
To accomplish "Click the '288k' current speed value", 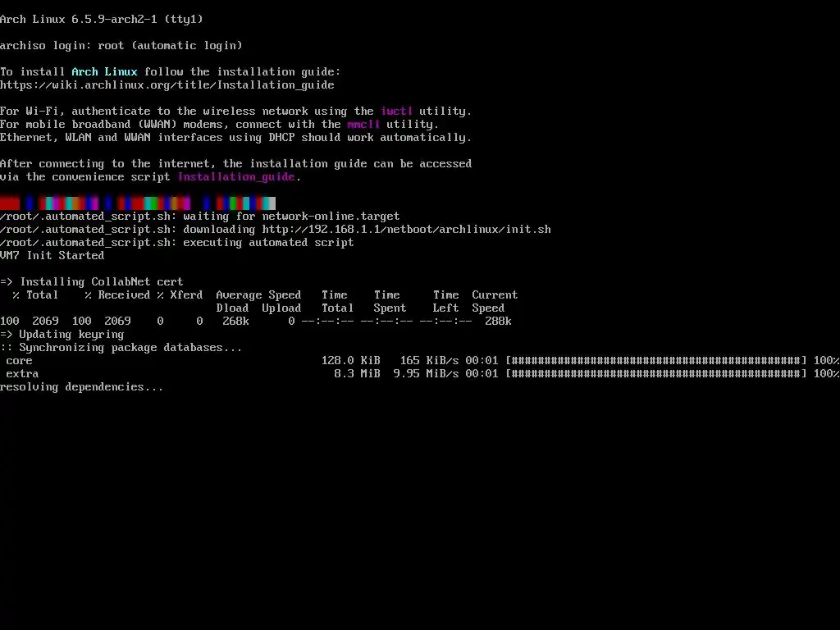I will tap(498, 322).
